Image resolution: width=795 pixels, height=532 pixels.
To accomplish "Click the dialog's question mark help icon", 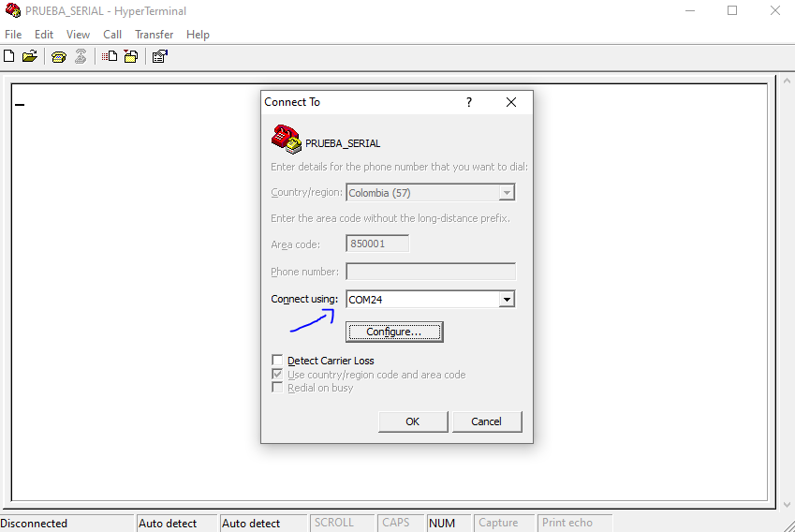I will point(469,102).
